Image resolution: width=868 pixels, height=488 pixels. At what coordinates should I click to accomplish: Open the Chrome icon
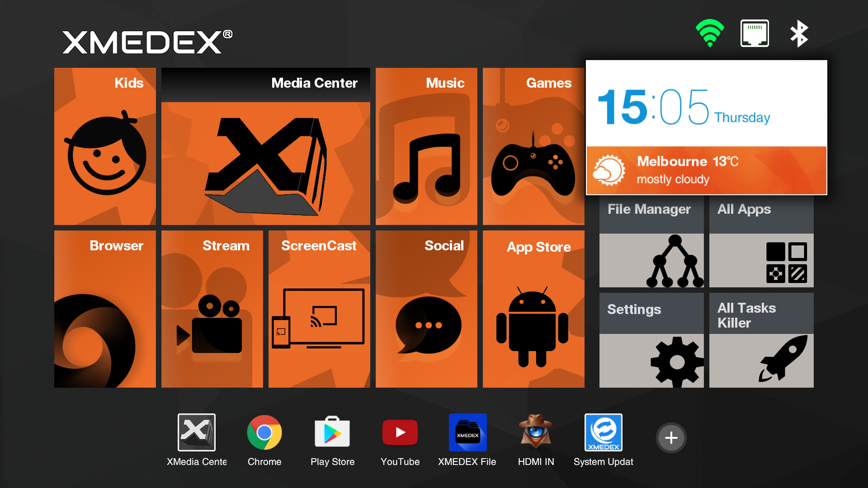pos(264,432)
